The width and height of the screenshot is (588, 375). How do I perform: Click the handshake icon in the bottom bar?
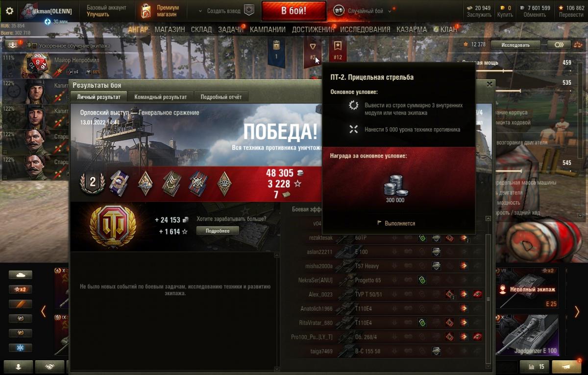click(x=49, y=367)
